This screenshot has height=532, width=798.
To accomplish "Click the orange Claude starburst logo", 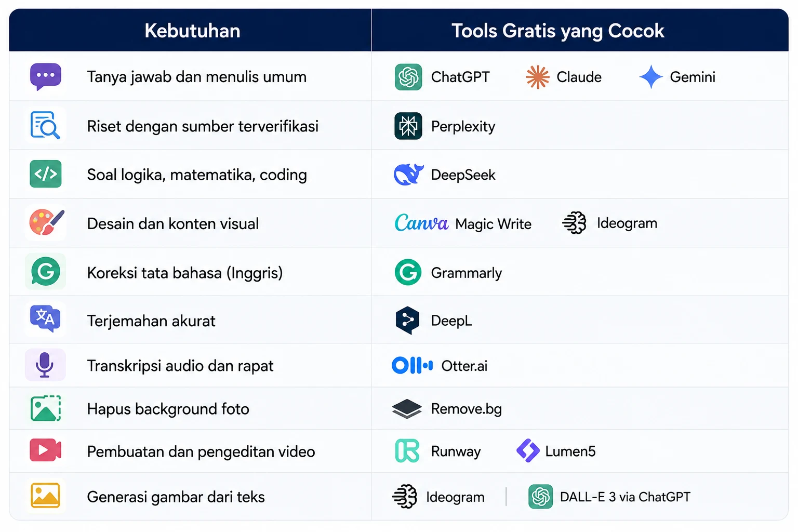I will [537, 77].
